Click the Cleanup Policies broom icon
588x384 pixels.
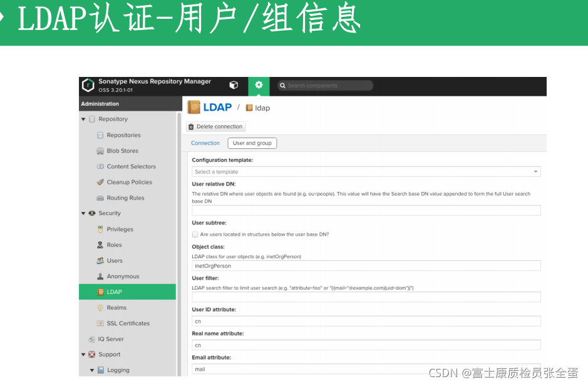(x=100, y=182)
